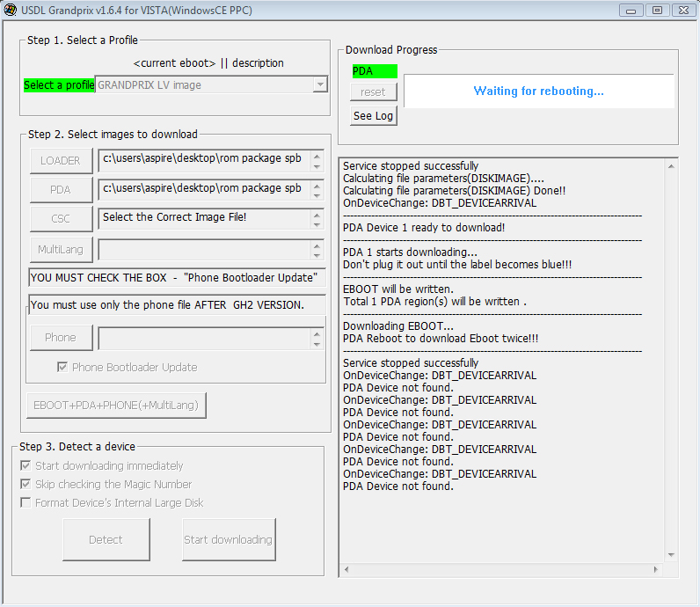Click the Waiting for rebooting... status text
700x607 pixels.
coord(538,91)
